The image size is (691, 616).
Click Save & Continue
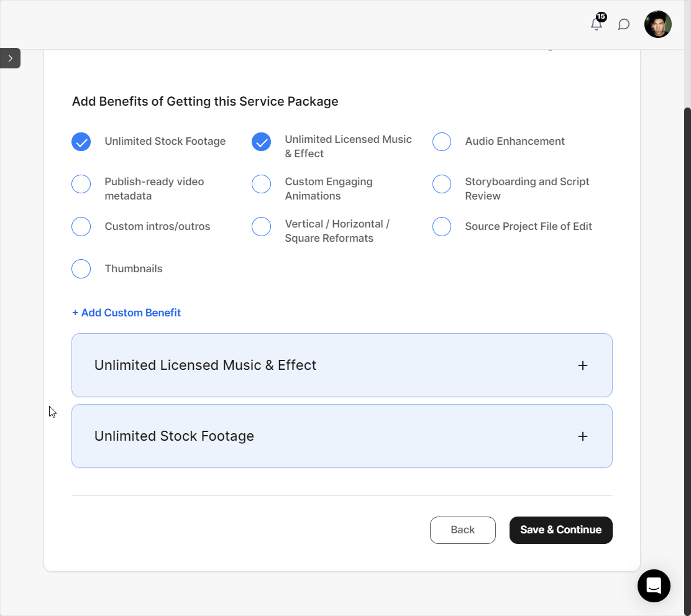pos(561,530)
